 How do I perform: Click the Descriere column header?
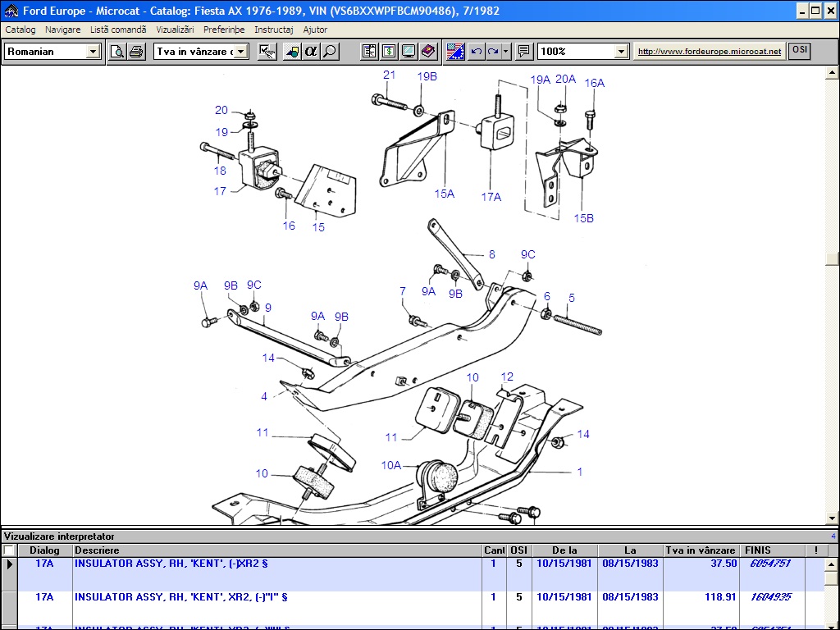[97, 550]
